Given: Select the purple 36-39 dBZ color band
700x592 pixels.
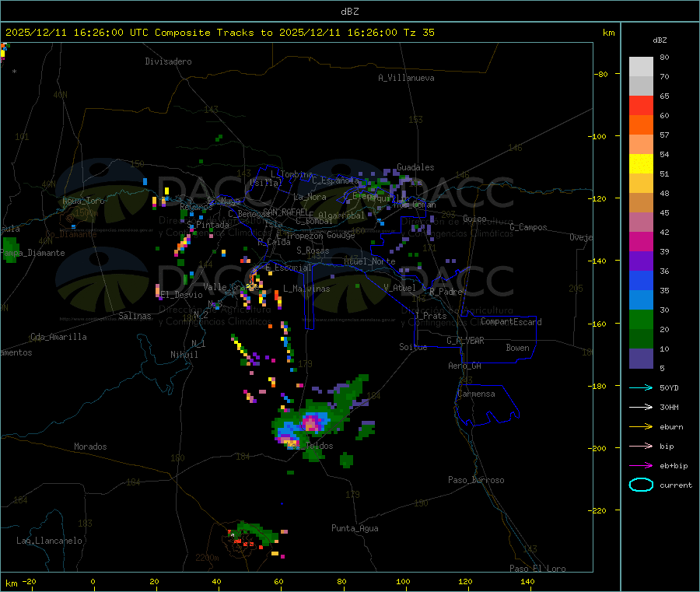Looking at the screenshot, I should [x=641, y=261].
